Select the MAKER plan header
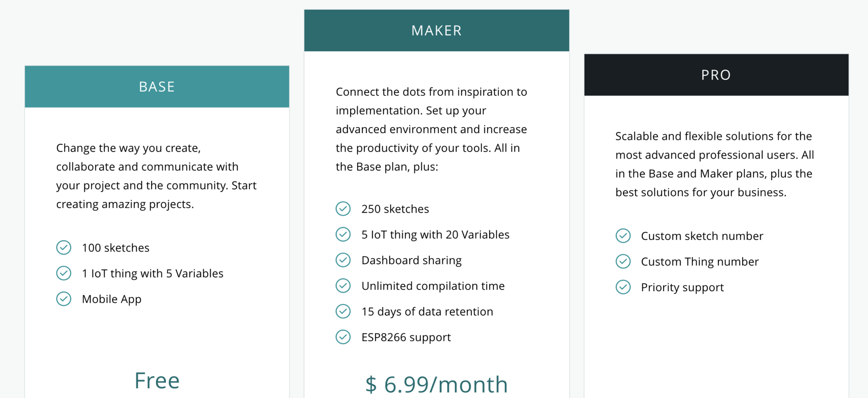The height and width of the screenshot is (398, 868). pos(437,31)
